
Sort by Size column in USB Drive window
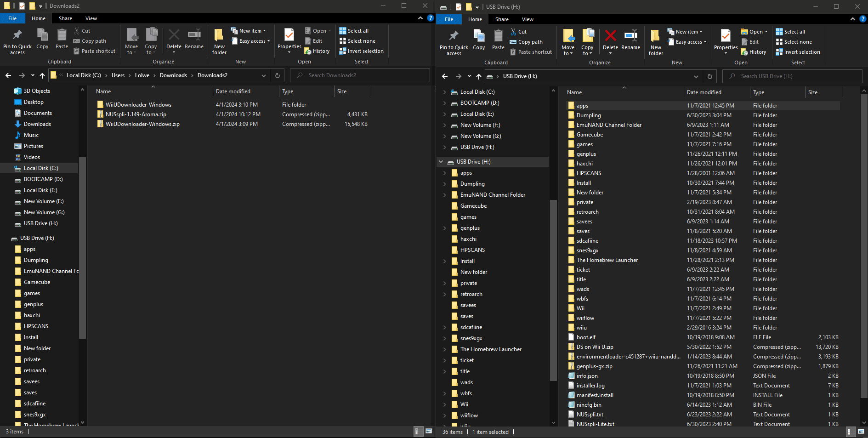click(823, 92)
